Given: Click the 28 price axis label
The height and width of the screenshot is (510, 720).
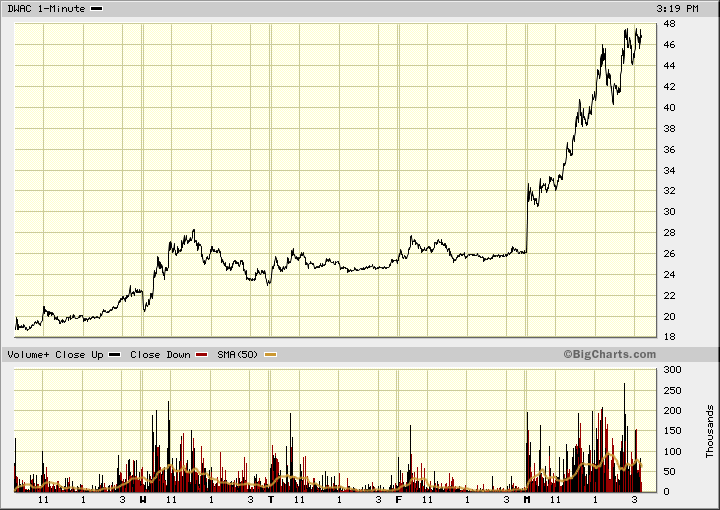Looking at the screenshot, I should (669, 233).
